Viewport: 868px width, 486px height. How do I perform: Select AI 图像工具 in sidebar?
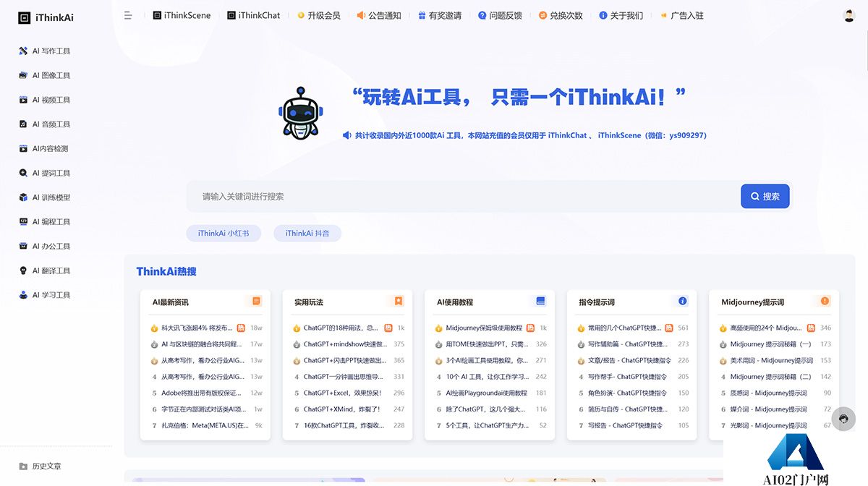click(46, 75)
